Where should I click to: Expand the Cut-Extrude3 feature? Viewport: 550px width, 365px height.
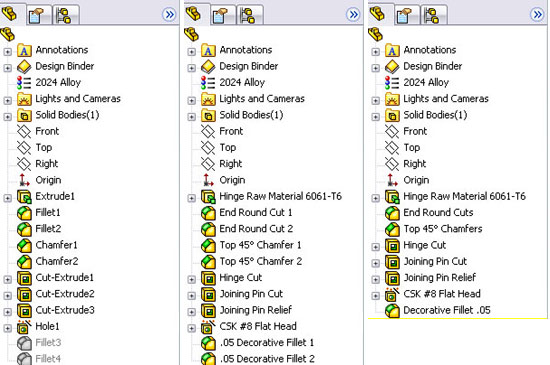point(7,312)
